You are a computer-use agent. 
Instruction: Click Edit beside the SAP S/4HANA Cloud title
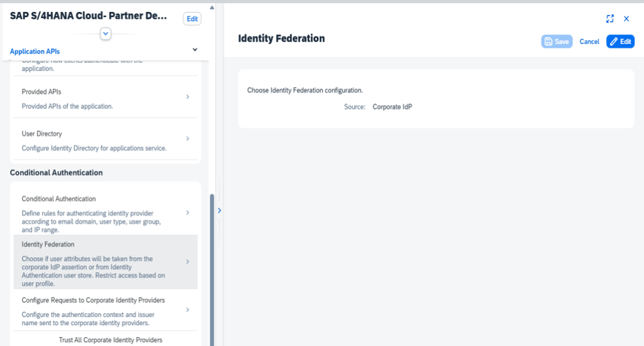(x=192, y=19)
